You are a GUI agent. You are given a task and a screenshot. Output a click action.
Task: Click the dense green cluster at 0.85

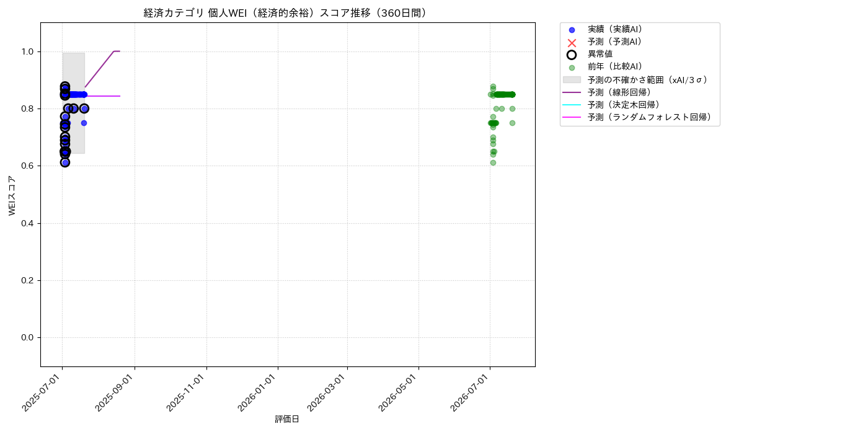click(503, 94)
